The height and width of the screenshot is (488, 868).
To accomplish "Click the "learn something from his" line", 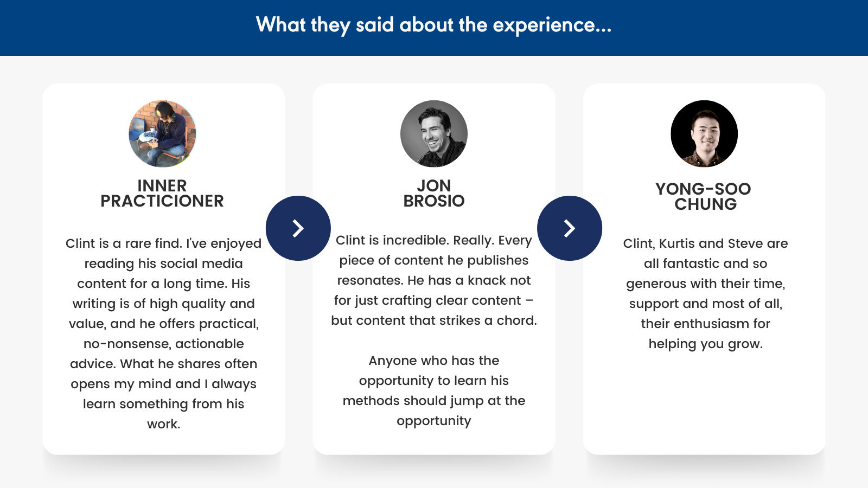I will click(x=163, y=404).
